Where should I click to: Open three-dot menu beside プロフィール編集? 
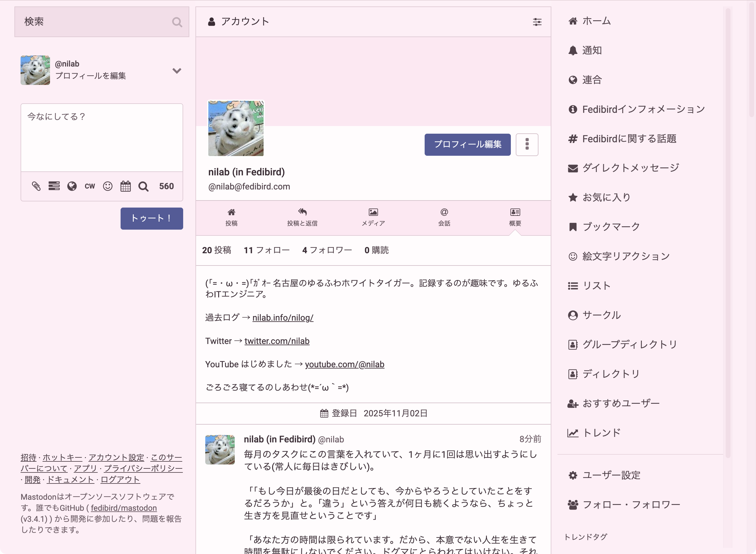[527, 144]
